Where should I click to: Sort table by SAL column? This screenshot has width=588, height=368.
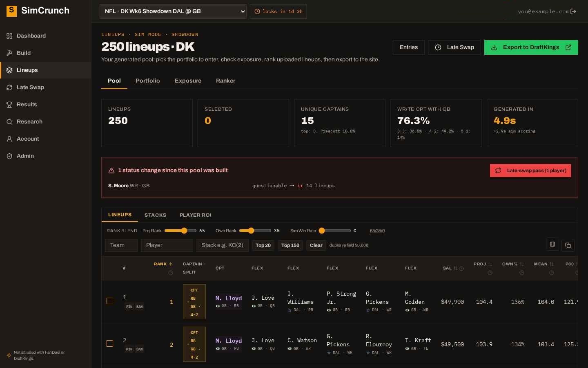pyautogui.click(x=450, y=268)
